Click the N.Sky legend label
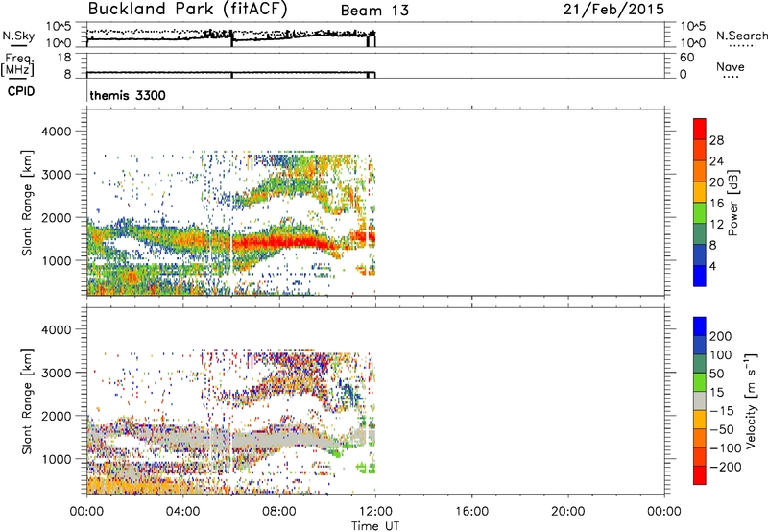The height and width of the screenshot is (532, 768). (18, 36)
